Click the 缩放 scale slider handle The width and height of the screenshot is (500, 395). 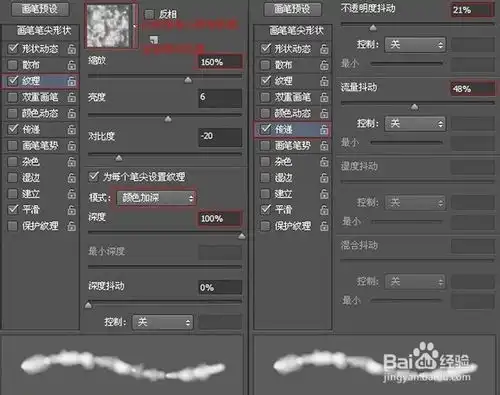click(x=188, y=80)
